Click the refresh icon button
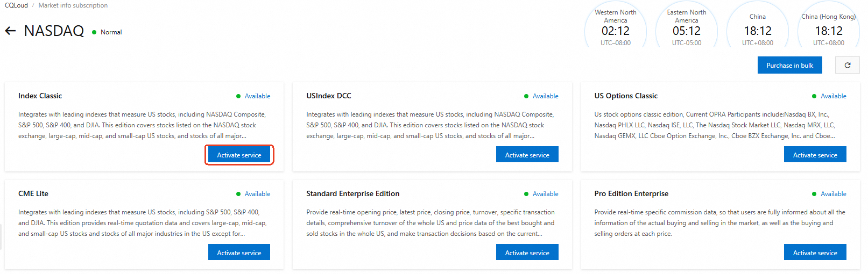Screen dimensions: 868x274 click(x=847, y=66)
